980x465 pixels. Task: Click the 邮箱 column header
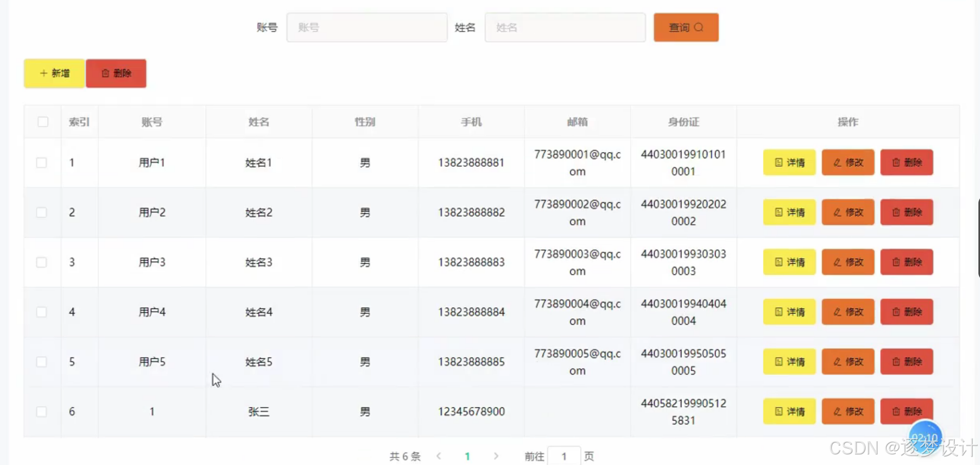tap(578, 122)
